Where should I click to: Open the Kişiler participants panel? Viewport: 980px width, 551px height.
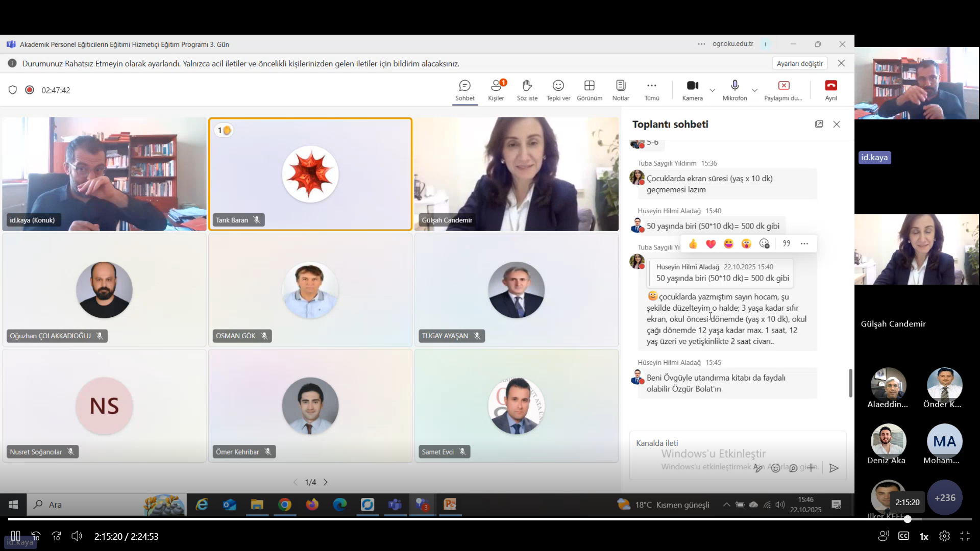click(496, 86)
